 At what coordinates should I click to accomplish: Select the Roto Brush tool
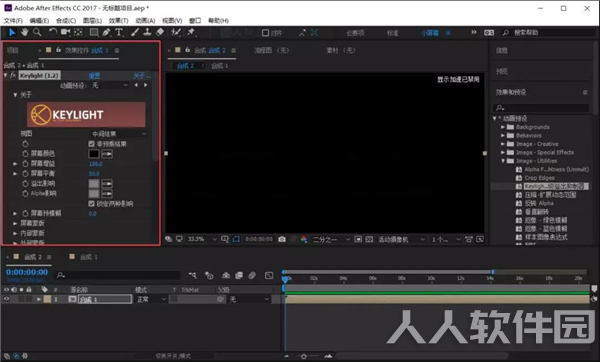[x=176, y=33]
